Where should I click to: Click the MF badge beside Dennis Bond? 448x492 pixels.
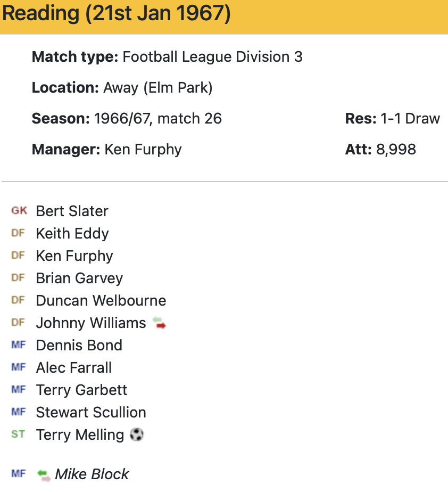coord(18,345)
